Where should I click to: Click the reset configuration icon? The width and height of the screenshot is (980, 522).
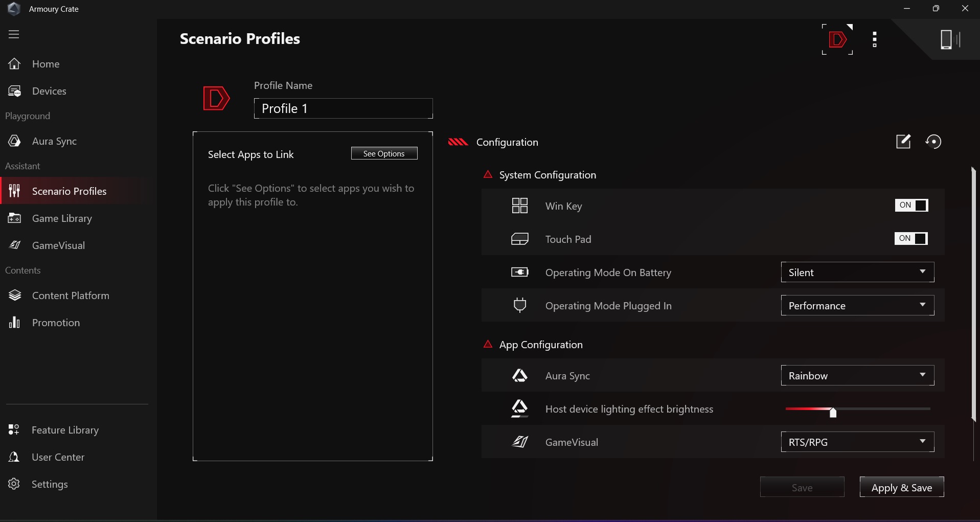[x=933, y=142]
